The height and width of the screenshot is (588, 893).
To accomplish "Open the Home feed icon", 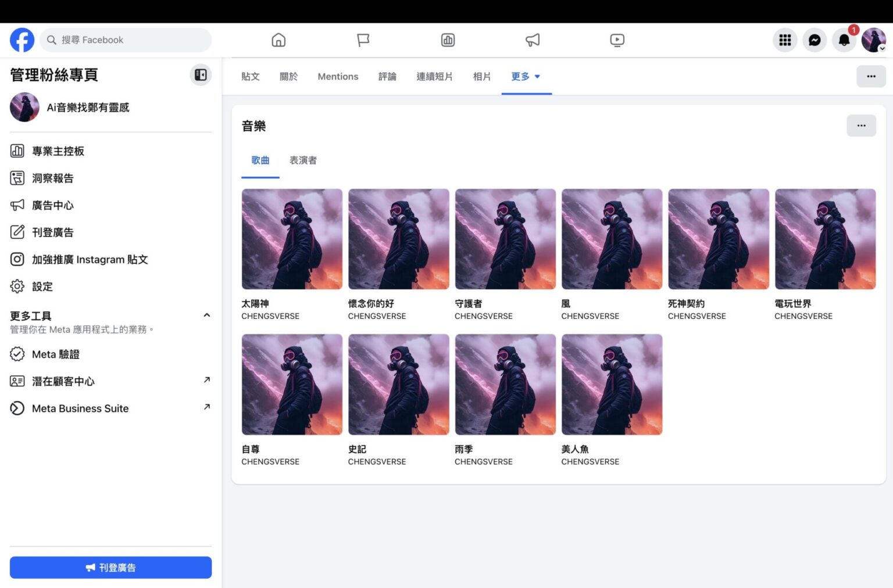I will click(x=278, y=40).
